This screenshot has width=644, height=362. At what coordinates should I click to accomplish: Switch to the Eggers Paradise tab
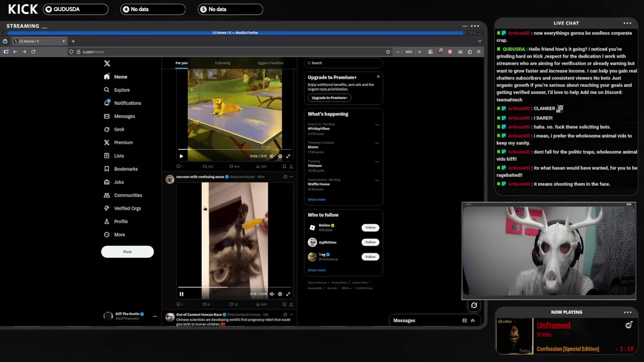click(x=270, y=63)
